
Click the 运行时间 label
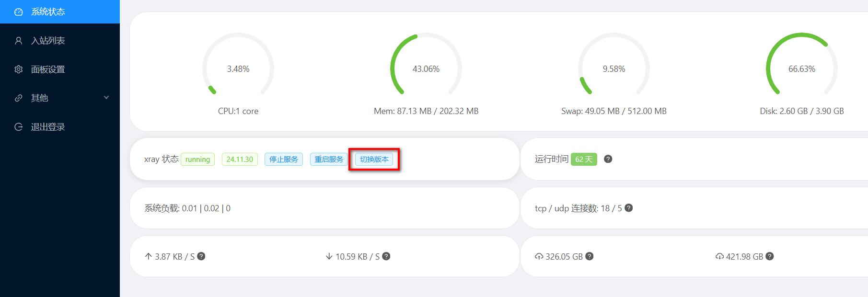[552, 159]
